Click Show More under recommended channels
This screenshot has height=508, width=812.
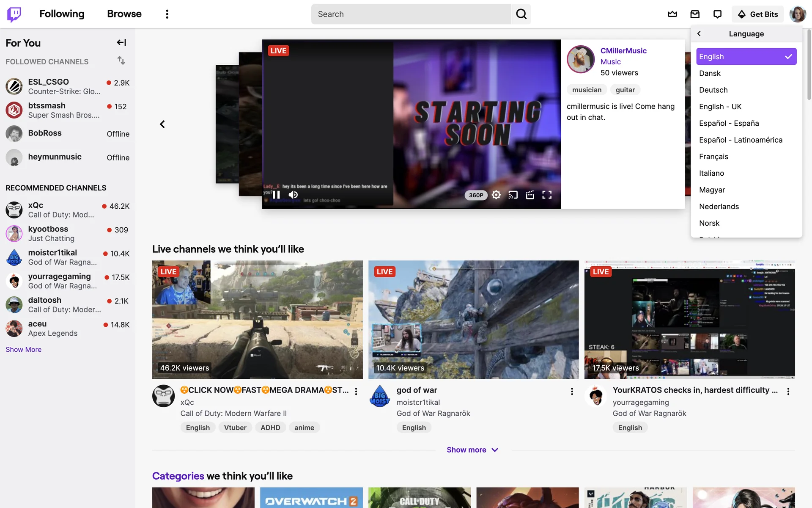(23, 349)
